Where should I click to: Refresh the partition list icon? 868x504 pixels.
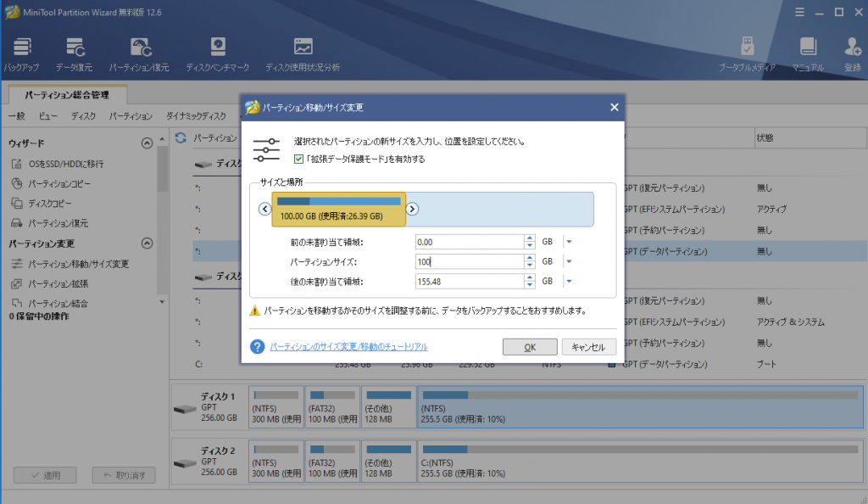[181, 137]
